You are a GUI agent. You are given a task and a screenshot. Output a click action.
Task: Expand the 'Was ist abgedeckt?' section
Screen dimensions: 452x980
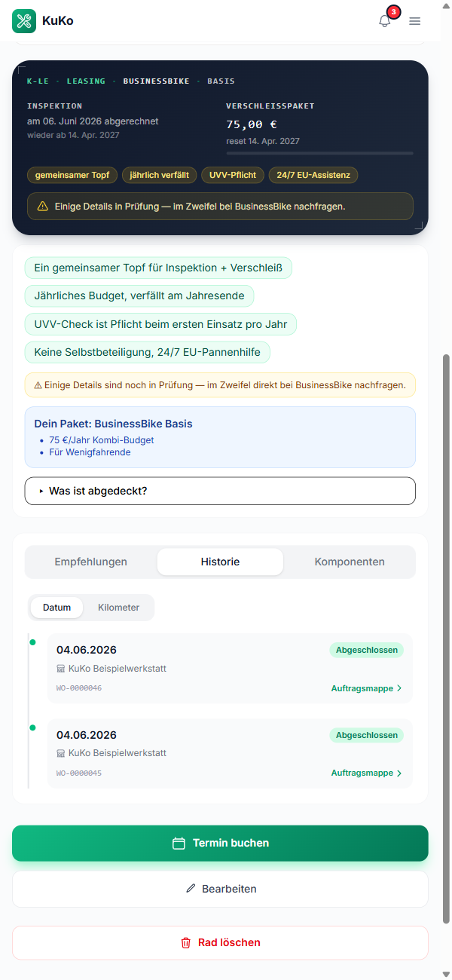pyautogui.click(x=220, y=491)
